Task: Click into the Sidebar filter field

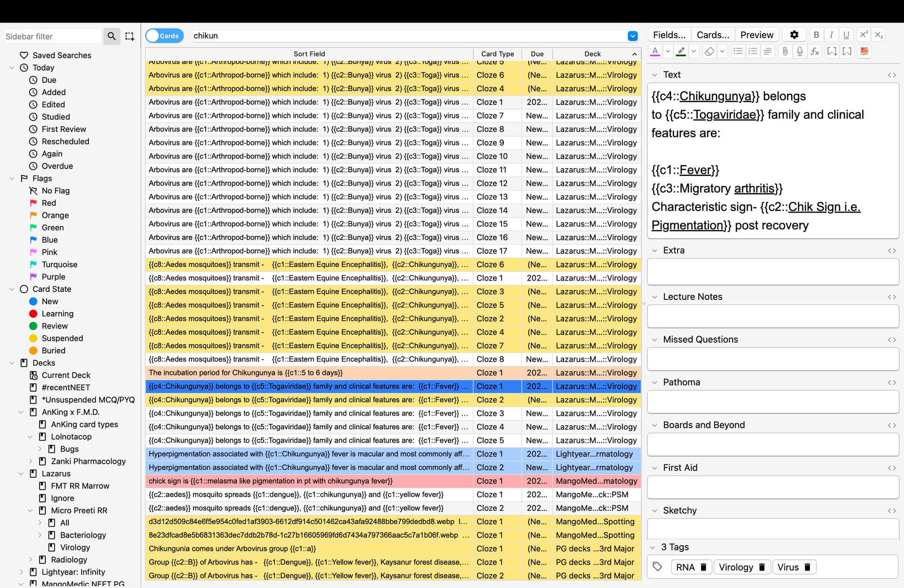Action: coord(52,36)
